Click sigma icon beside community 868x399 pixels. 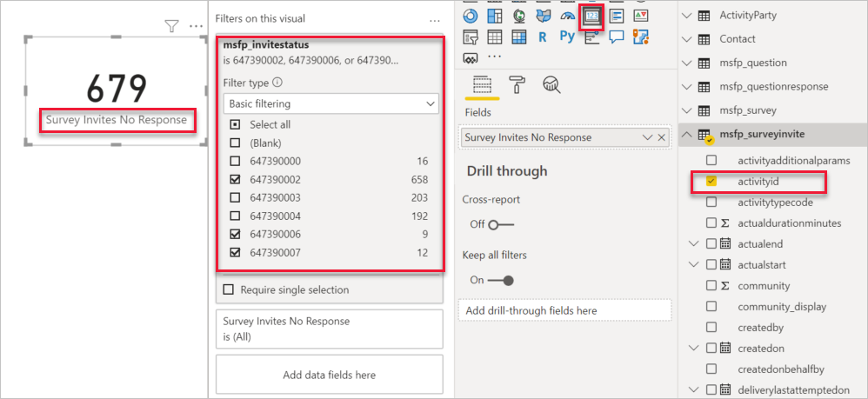724,286
